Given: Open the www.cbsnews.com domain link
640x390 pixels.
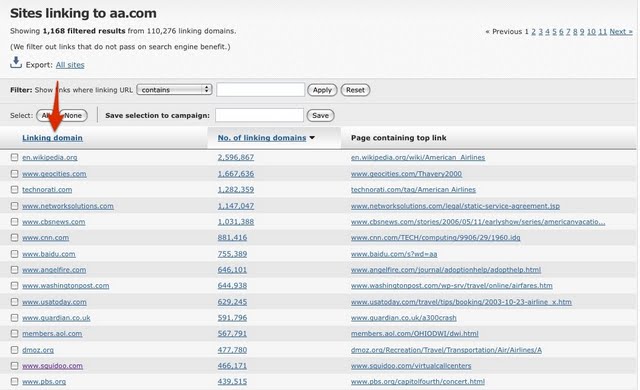Looking at the screenshot, I should coord(53,222).
